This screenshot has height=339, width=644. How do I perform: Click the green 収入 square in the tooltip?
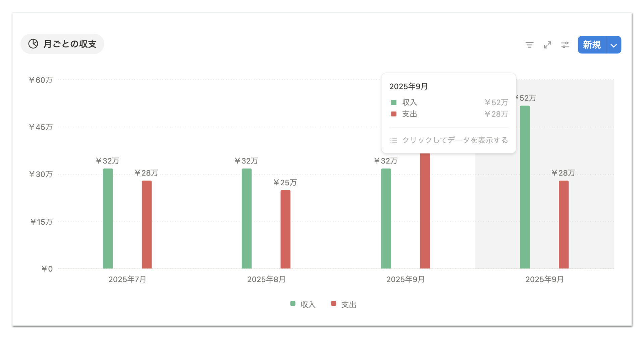click(x=394, y=103)
